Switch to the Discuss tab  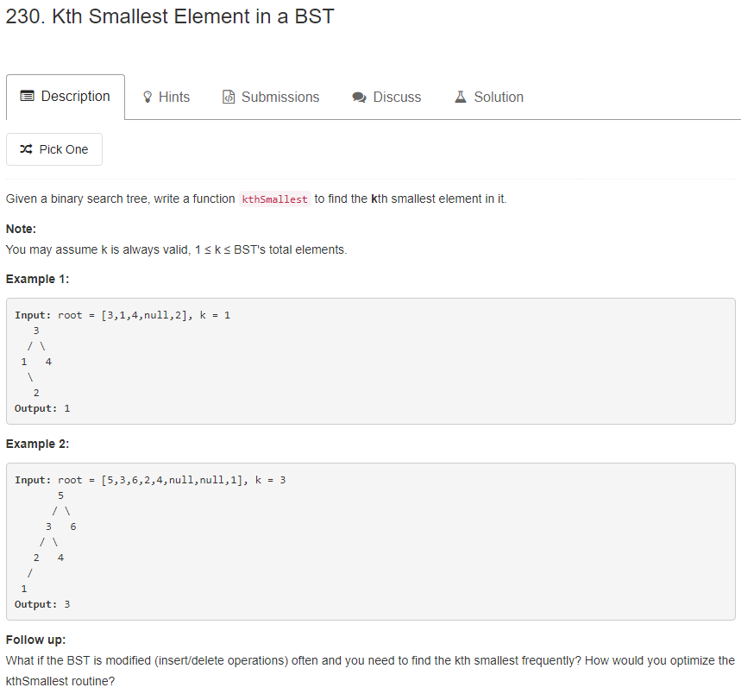click(386, 97)
